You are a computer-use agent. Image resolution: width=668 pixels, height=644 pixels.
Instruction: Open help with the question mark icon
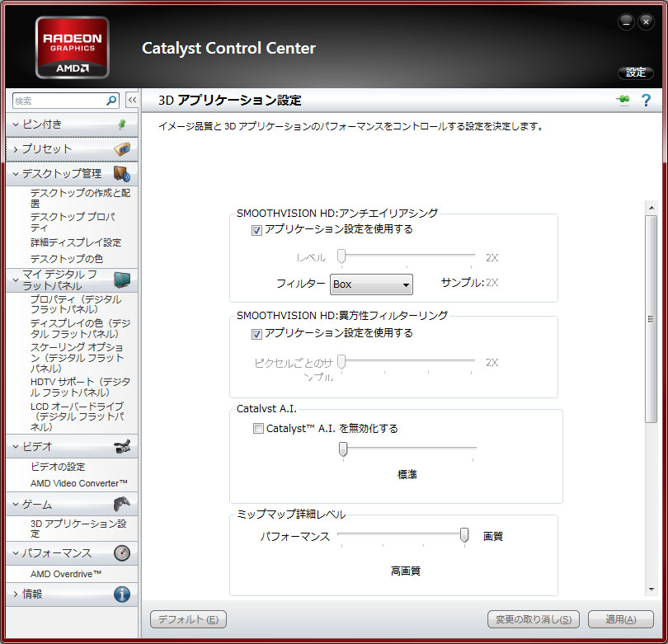pyautogui.click(x=646, y=101)
